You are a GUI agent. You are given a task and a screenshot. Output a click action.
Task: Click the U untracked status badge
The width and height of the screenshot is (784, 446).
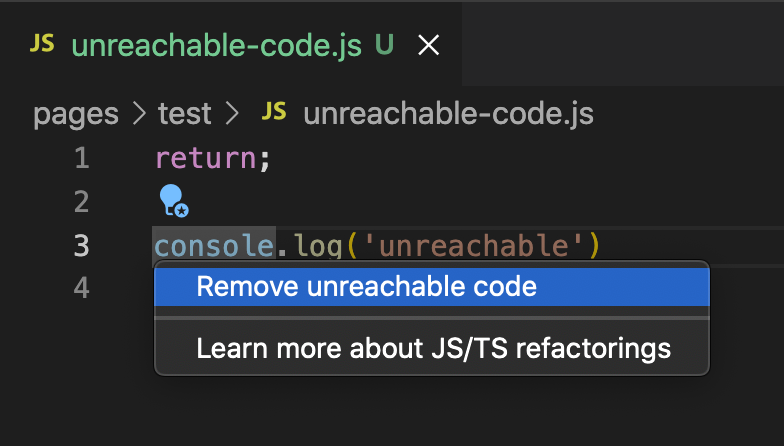click(384, 44)
